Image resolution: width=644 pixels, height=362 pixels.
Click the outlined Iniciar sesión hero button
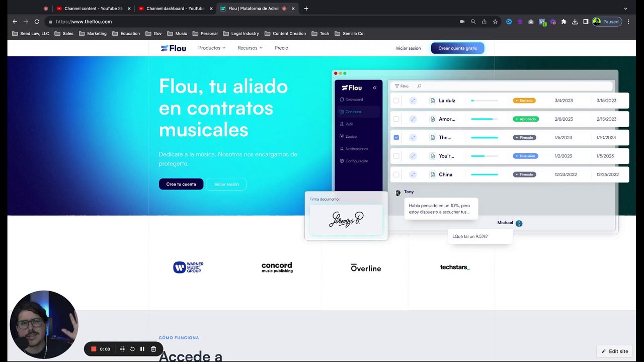coord(226,184)
